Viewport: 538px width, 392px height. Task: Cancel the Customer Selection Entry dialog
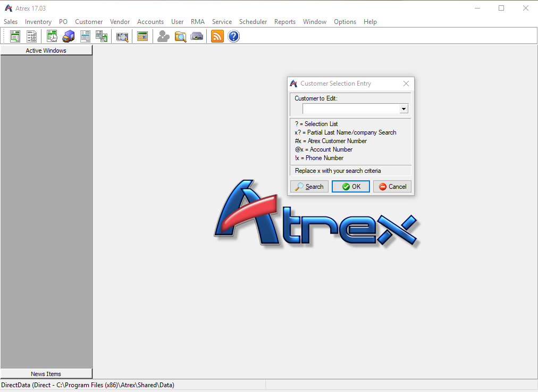coord(392,186)
